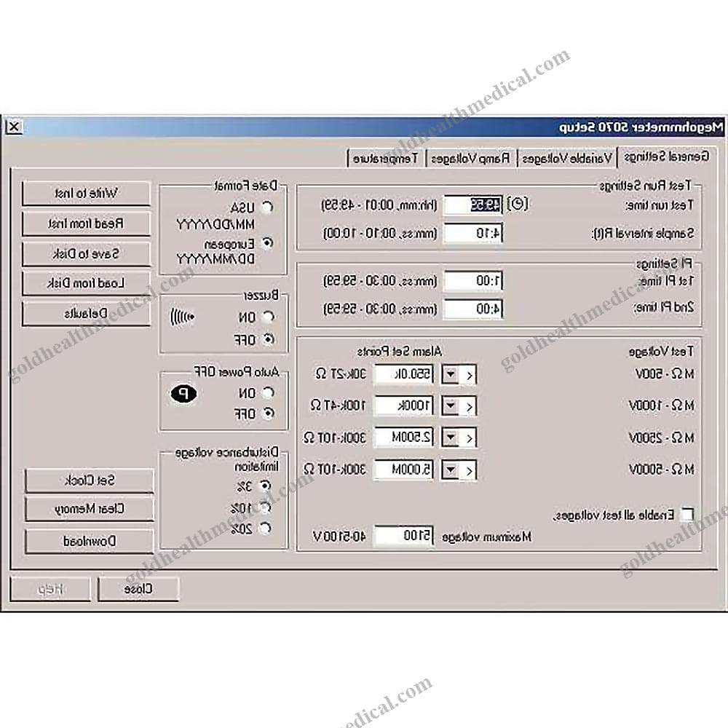Turn the Buzzer ON

click(x=269, y=317)
